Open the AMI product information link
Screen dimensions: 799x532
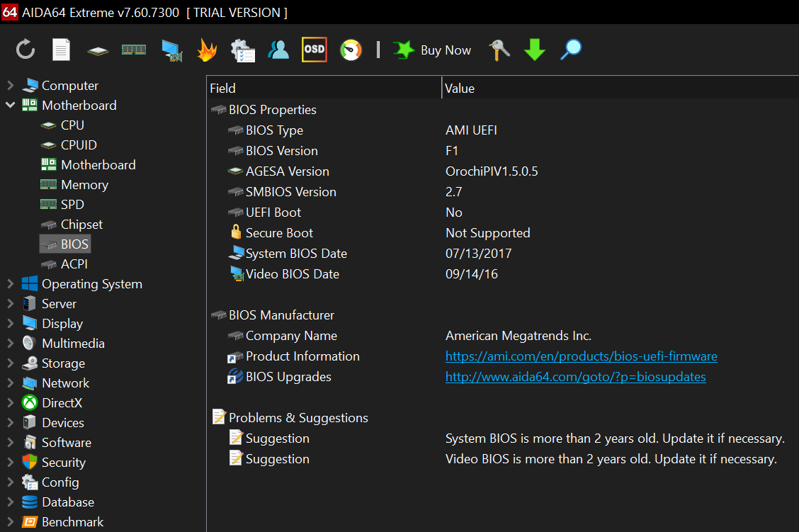click(581, 356)
